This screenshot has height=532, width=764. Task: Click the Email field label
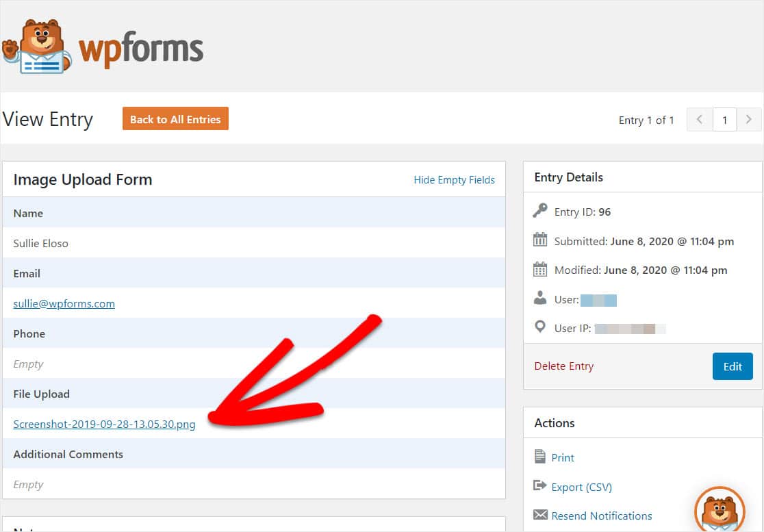(x=27, y=274)
